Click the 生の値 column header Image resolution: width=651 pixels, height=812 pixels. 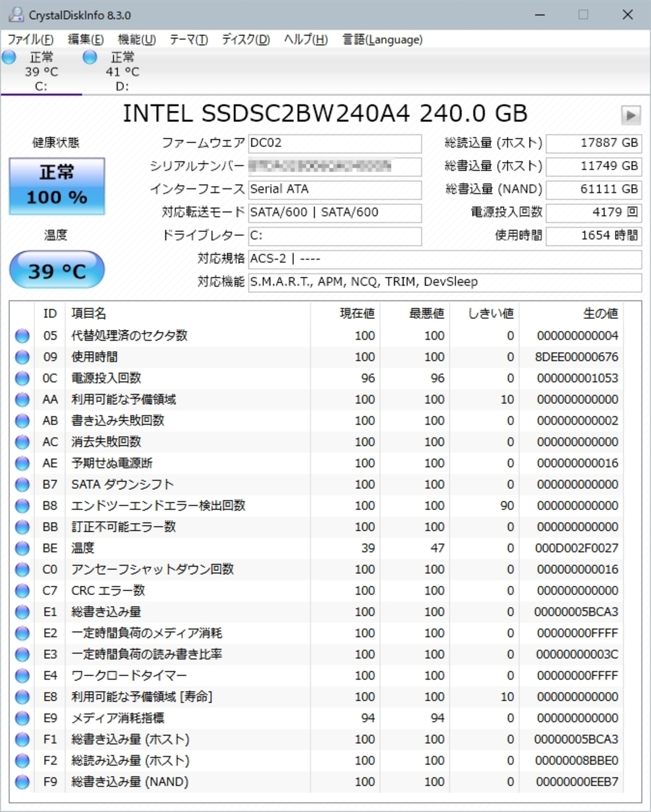tap(600, 313)
